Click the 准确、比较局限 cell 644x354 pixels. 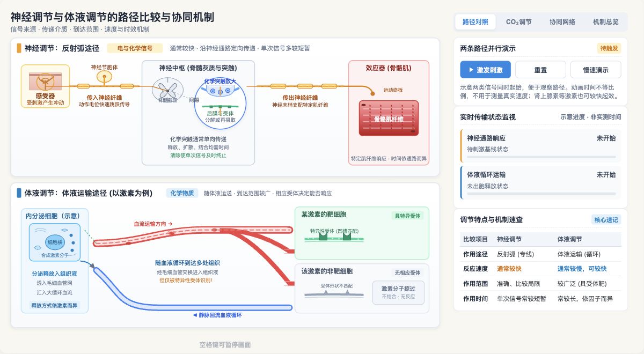point(518,283)
